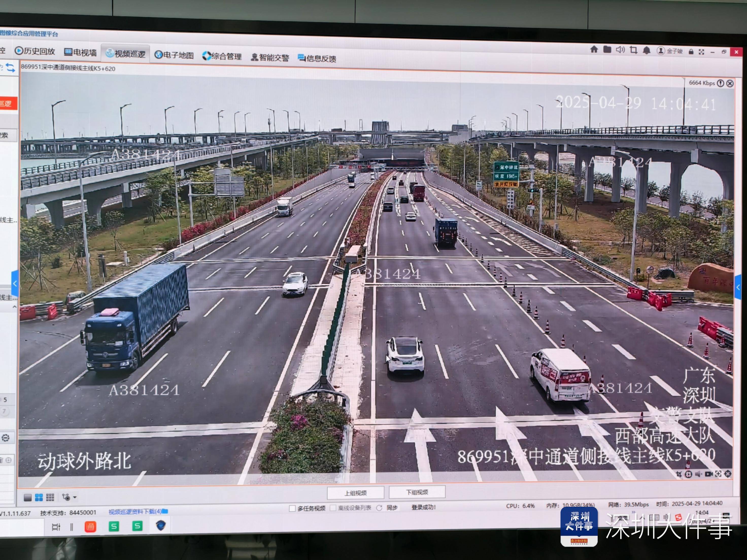Viewport: 747px width, 560px height.
Task: Open the orange-red app icon on the taskbar
Action: click(90, 527)
